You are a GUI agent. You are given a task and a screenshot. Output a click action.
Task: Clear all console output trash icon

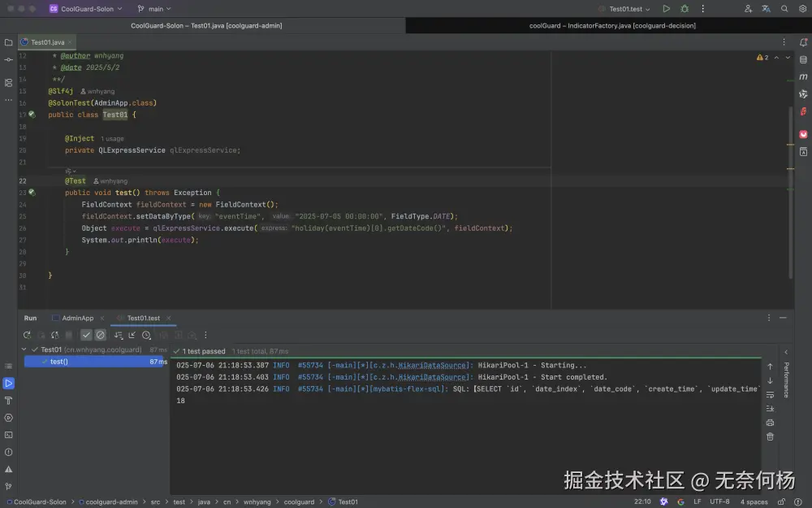tap(770, 436)
